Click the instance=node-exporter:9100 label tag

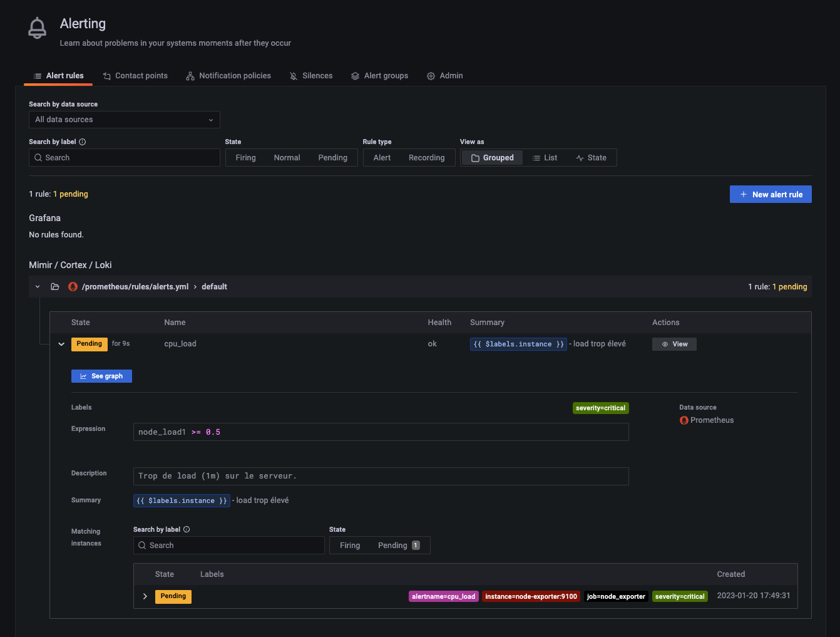point(531,596)
